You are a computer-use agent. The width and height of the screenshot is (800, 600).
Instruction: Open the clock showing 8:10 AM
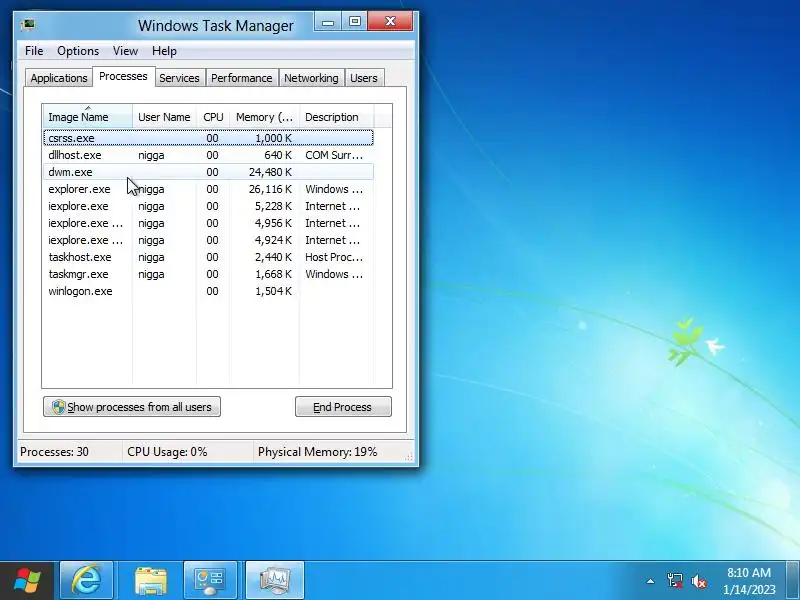coord(748,581)
